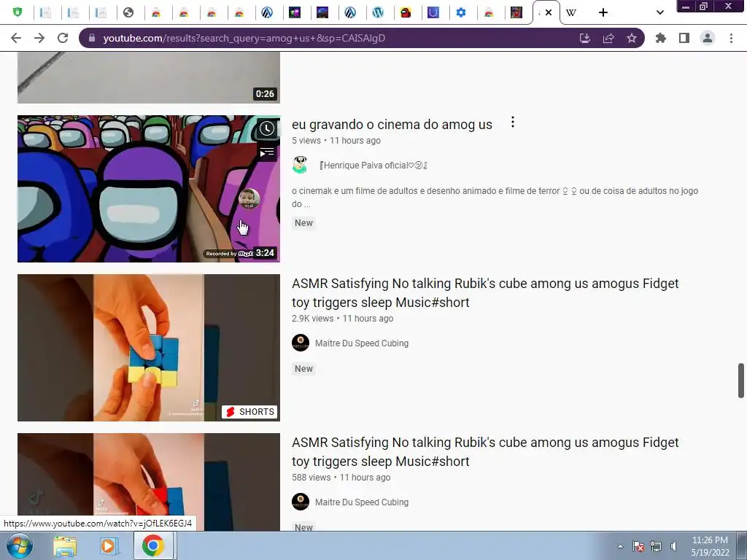Open Chrome's three-dot menu
The height and width of the screenshot is (560, 747).
(731, 38)
